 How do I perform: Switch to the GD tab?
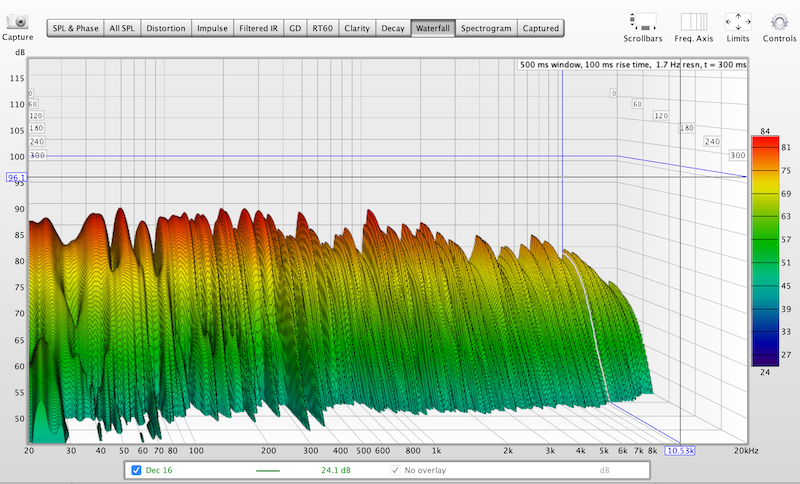pos(295,28)
